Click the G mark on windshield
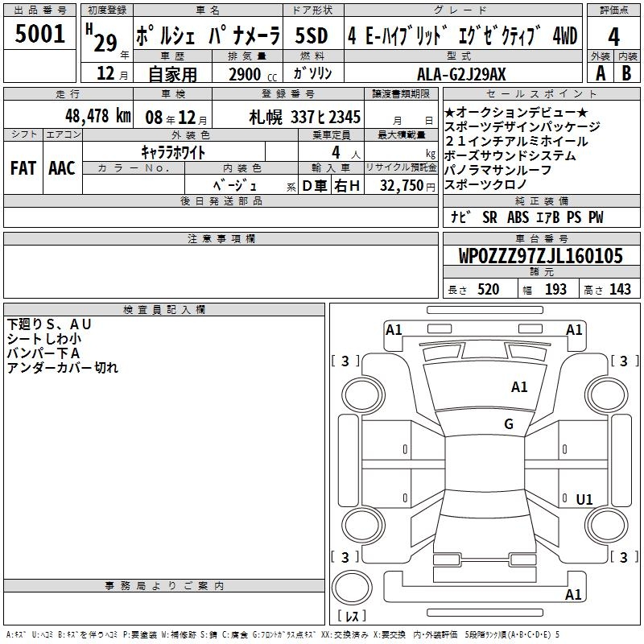 [x=509, y=424]
